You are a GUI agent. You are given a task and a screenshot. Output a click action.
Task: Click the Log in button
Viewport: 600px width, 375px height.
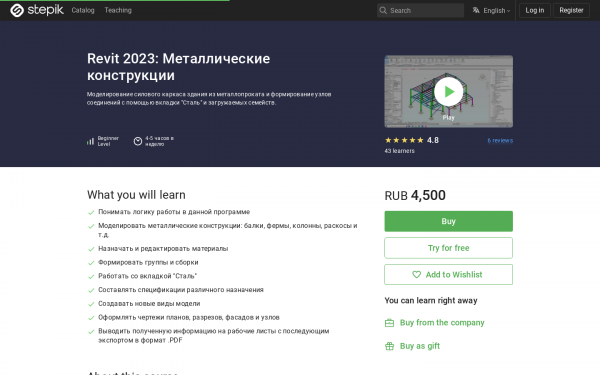point(535,10)
